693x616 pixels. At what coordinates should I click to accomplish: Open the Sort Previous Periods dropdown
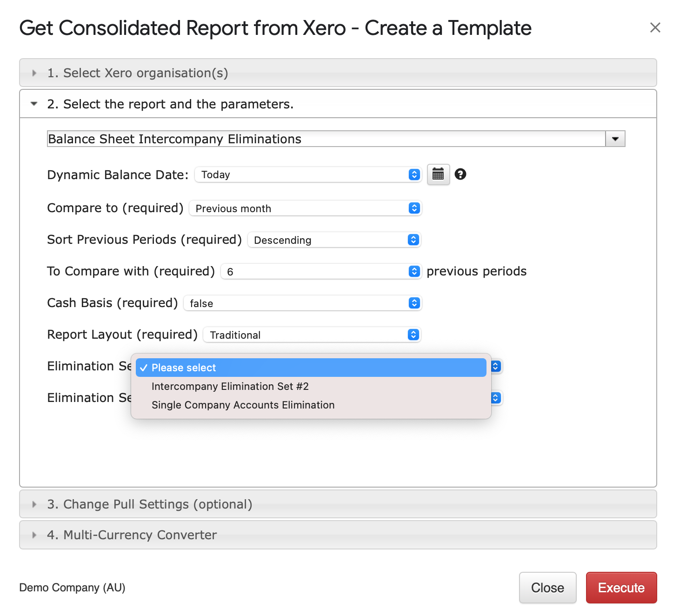(334, 240)
